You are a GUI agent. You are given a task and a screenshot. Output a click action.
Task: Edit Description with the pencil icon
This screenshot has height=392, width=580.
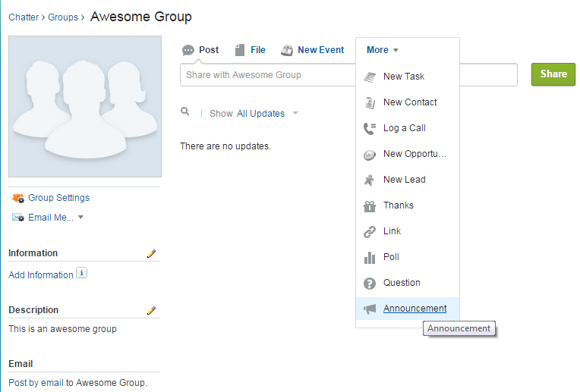pyautogui.click(x=151, y=310)
